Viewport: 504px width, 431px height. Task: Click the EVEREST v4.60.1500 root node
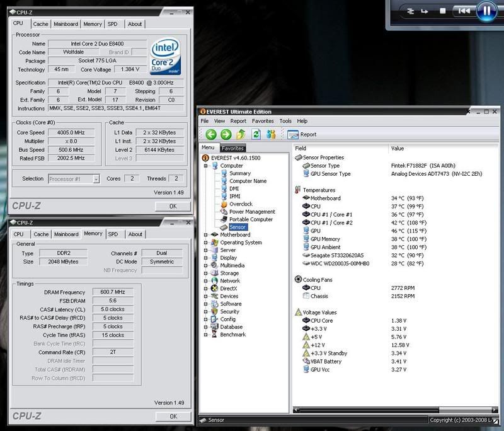[235, 158]
